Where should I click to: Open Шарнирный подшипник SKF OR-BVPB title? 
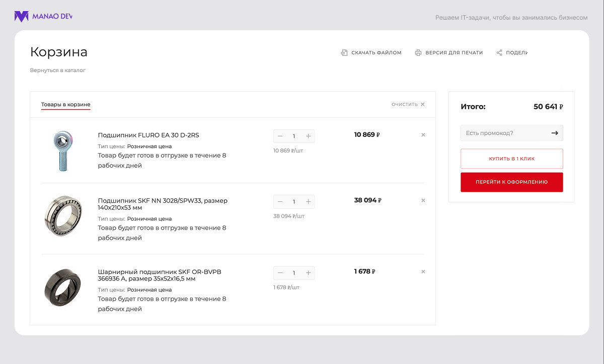coord(160,275)
